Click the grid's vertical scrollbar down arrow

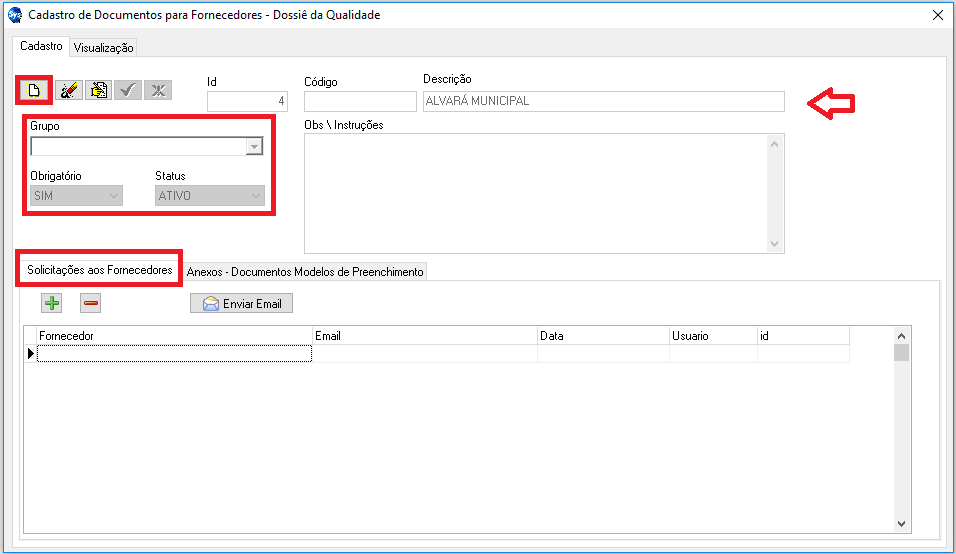[x=901, y=523]
